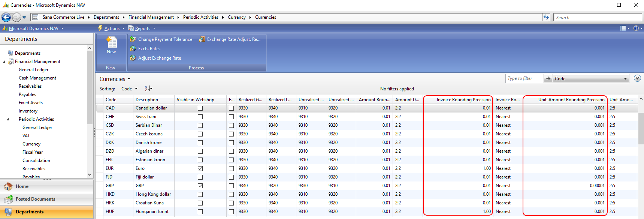The width and height of the screenshot is (644, 219).
Task: Open the filter field Code dropdown
Action: pyautogui.click(x=591, y=78)
